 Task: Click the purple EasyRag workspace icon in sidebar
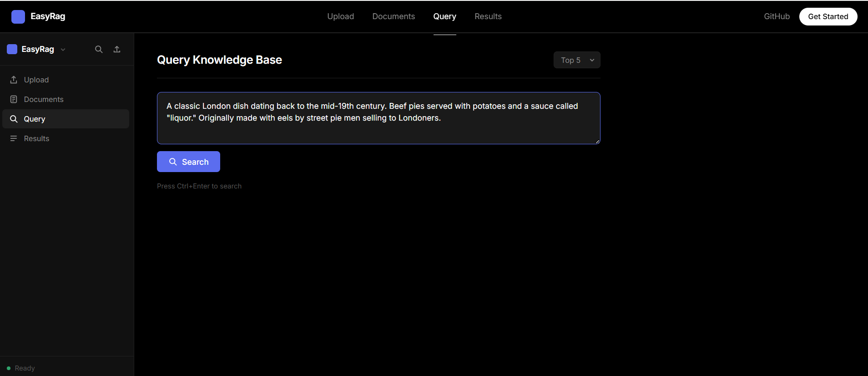[12, 49]
